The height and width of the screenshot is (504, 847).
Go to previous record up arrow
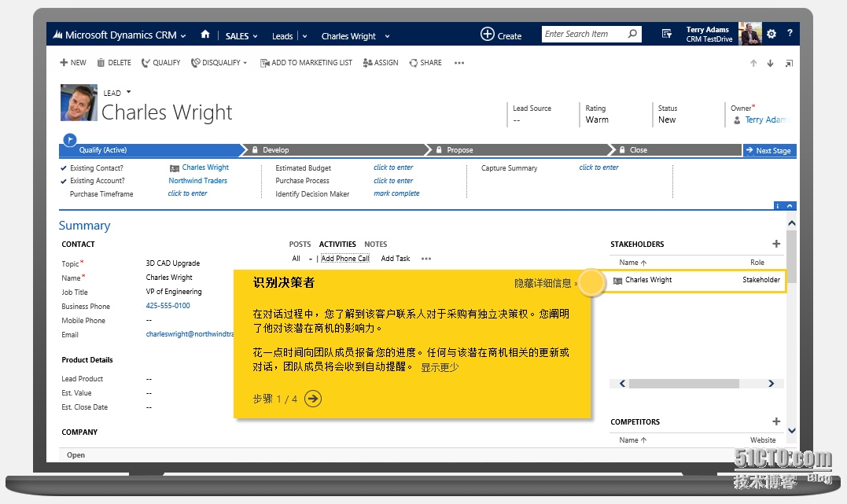point(753,63)
